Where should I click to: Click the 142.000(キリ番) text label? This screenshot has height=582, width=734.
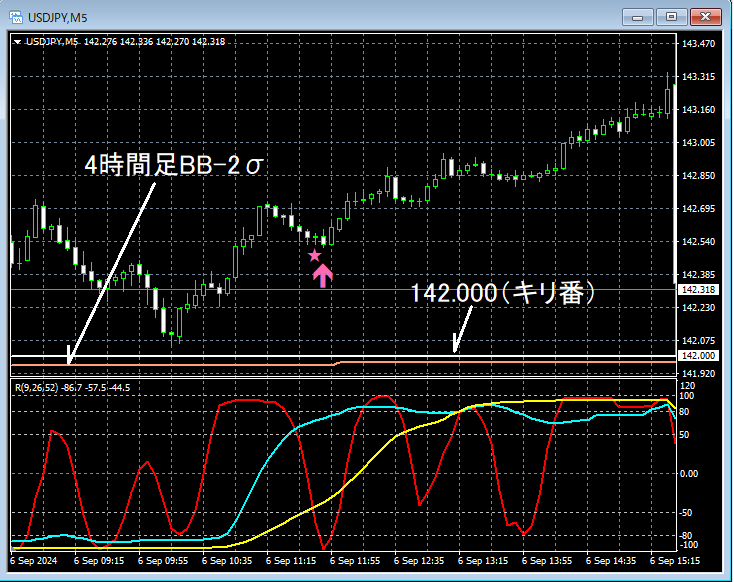click(503, 293)
